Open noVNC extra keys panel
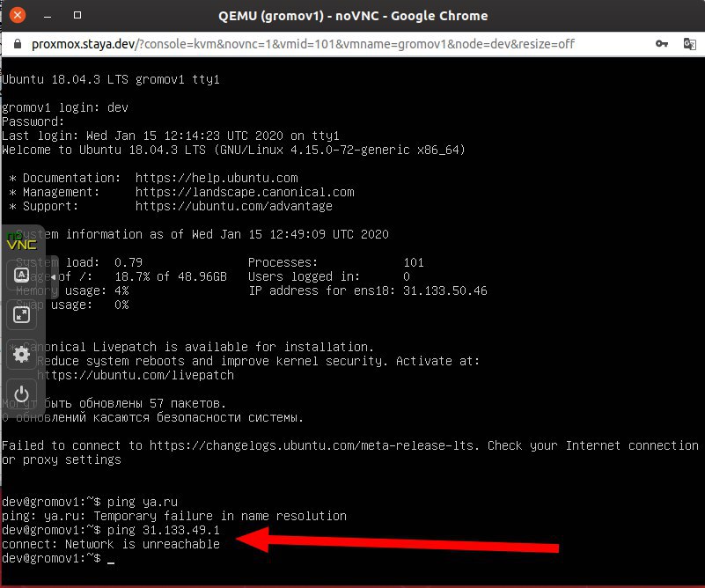 coord(21,276)
